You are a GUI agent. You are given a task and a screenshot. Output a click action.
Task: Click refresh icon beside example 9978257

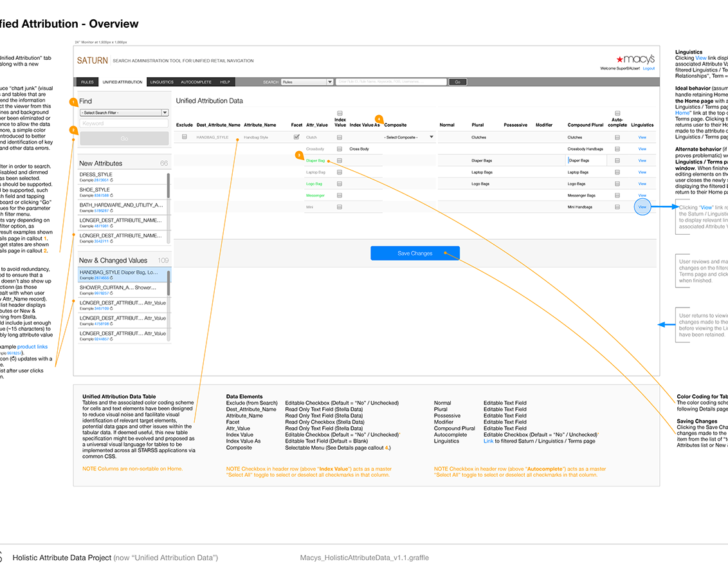pyautogui.click(x=111, y=293)
